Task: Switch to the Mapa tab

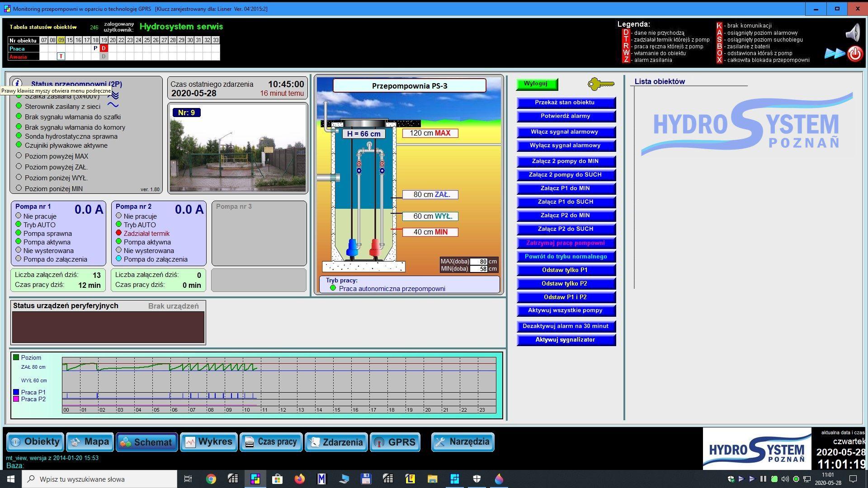Action: 90,442
